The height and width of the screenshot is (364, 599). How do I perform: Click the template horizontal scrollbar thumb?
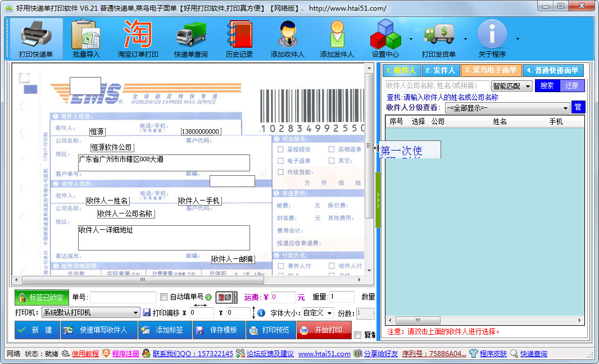point(143,280)
